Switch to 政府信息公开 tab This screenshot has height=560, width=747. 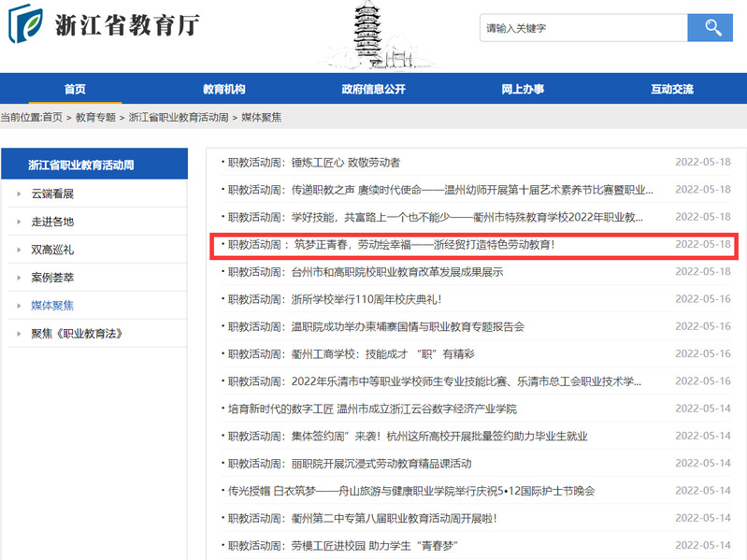pyautogui.click(x=373, y=89)
